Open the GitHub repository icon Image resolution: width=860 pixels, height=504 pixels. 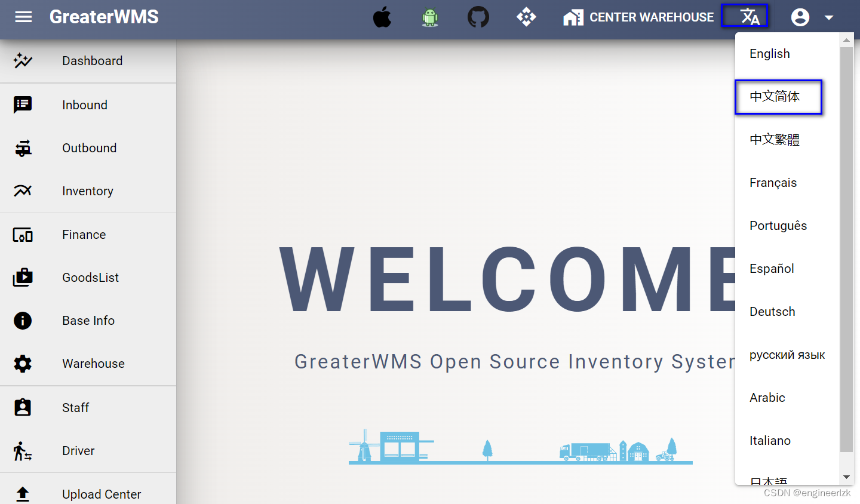[x=478, y=17]
